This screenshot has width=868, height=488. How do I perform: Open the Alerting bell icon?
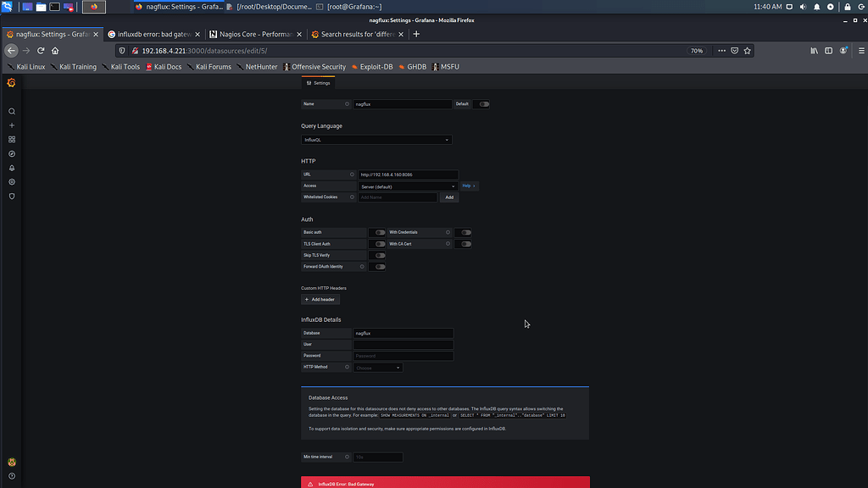[11, 168]
